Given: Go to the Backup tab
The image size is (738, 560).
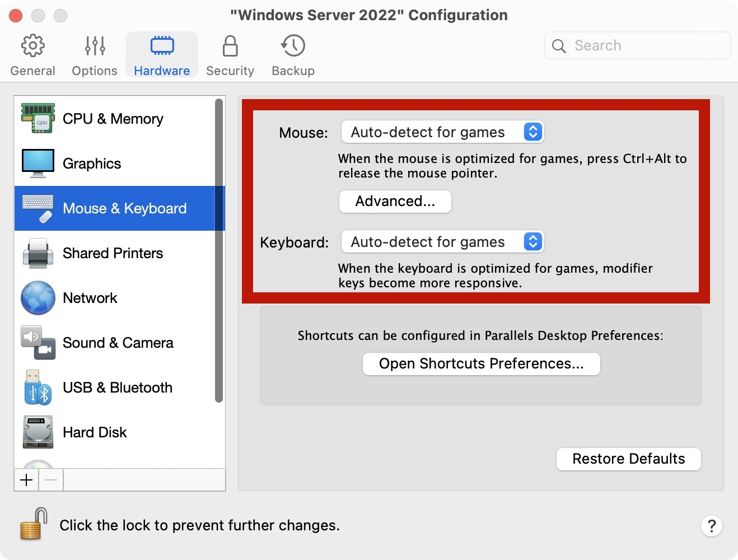Looking at the screenshot, I should tap(293, 55).
